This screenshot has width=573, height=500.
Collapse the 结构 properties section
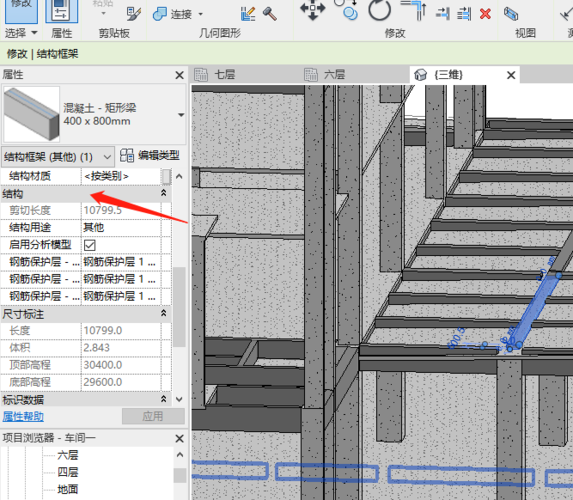pyautogui.click(x=164, y=193)
